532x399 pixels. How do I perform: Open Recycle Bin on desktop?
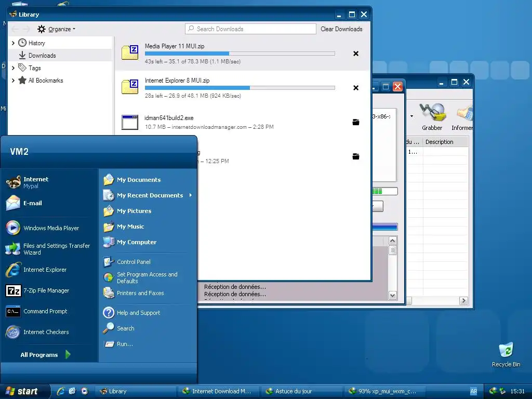(506, 354)
